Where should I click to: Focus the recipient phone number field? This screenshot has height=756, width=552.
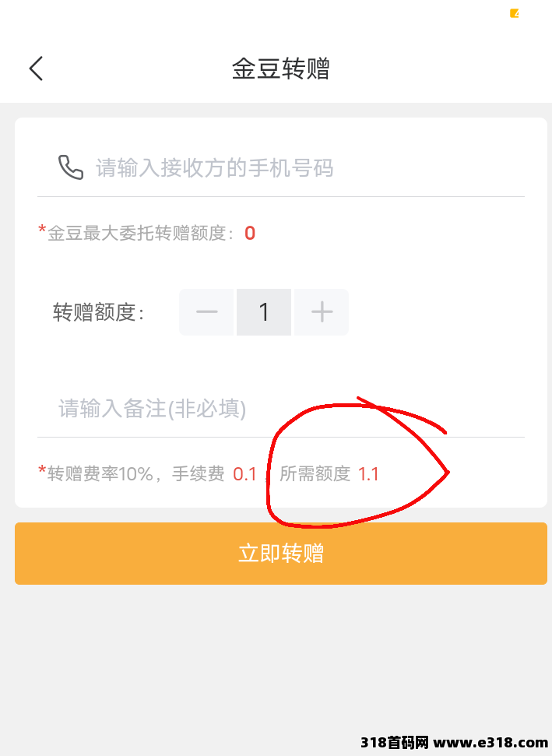(280, 168)
